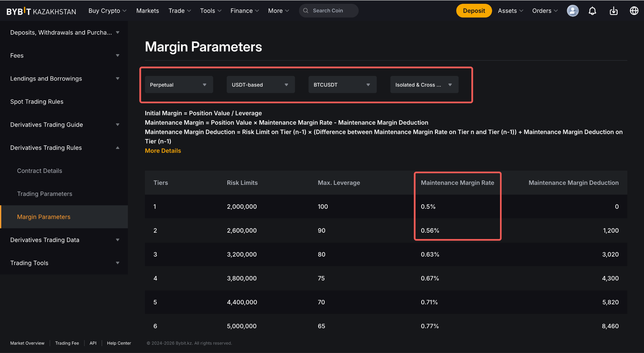Click the search magnifier icon
The height and width of the screenshot is (353, 644).
click(x=306, y=11)
